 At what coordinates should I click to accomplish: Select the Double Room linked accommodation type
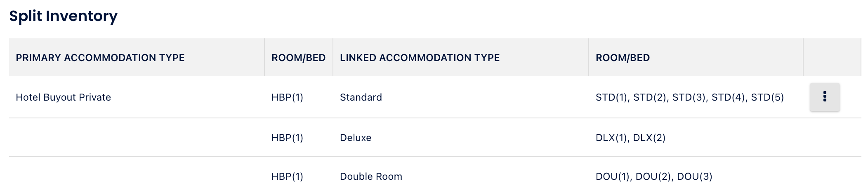click(x=371, y=177)
